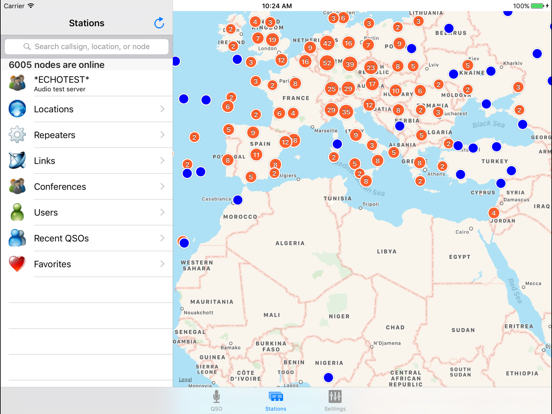Open the Repeaters list item
Screen dimensions: 552x414
(87, 134)
